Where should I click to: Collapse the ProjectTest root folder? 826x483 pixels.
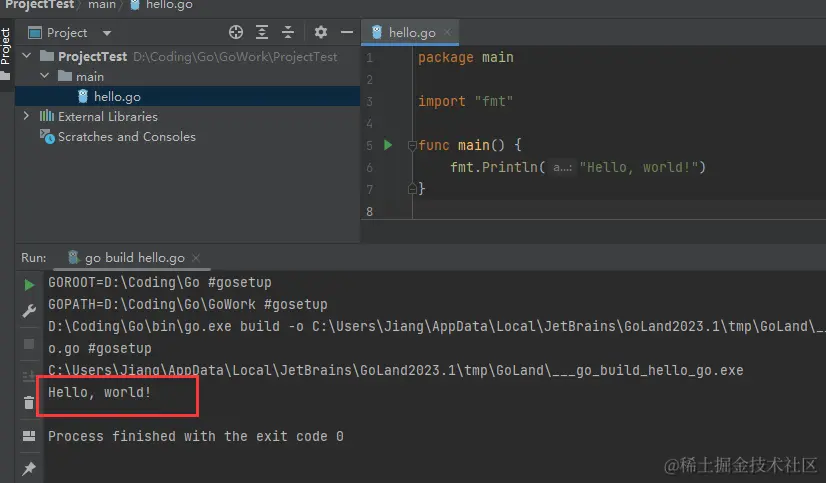[27, 55]
